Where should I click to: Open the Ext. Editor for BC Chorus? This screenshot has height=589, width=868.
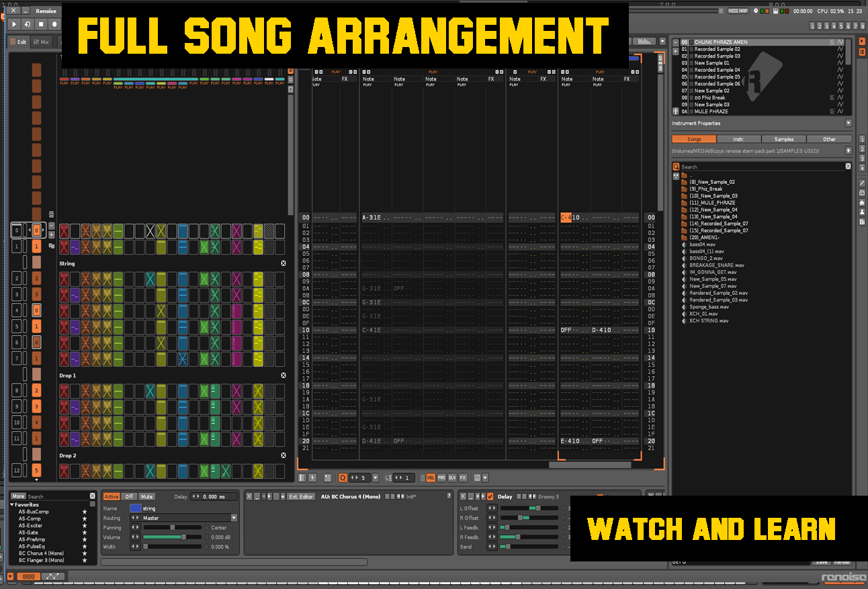pos(301,497)
